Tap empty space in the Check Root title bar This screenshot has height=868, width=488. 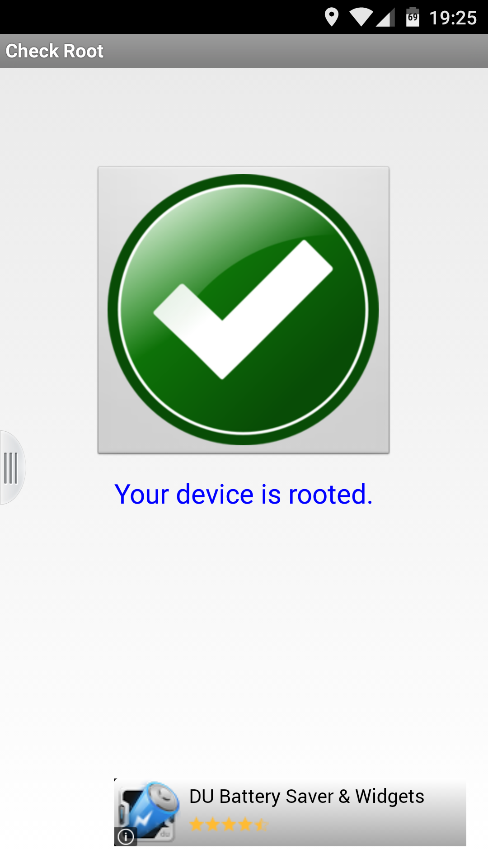[x=294, y=51]
